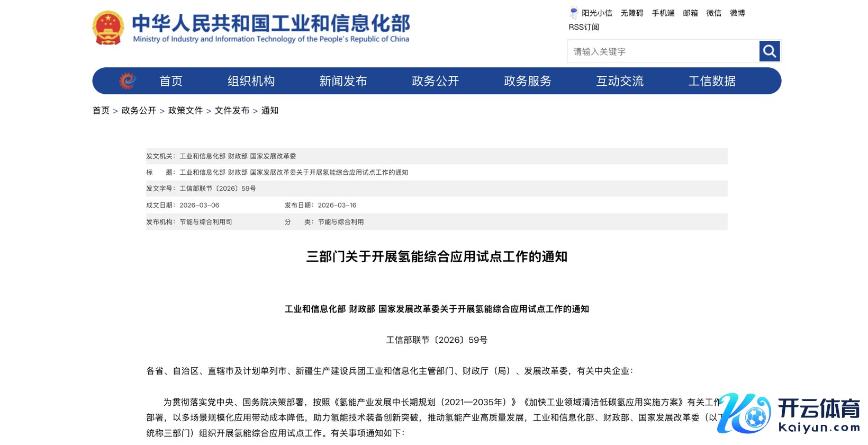Click 文件发布 breadcrumb link
868x445 pixels.
pyautogui.click(x=232, y=110)
